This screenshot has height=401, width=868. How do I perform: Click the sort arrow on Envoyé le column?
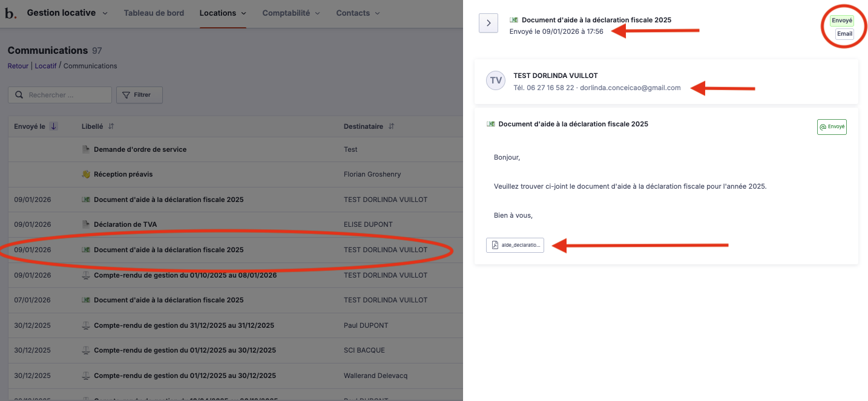pos(53,126)
